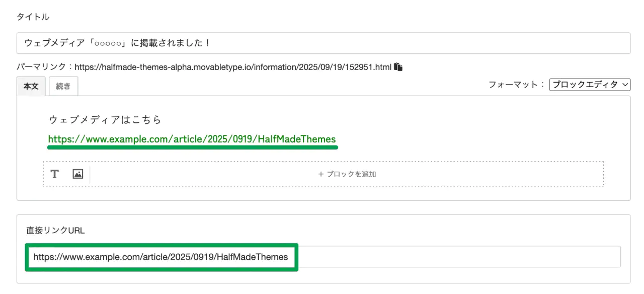Copy the permalink with the clipboard icon
This screenshot has height=294, width=644.
pyautogui.click(x=398, y=67)
